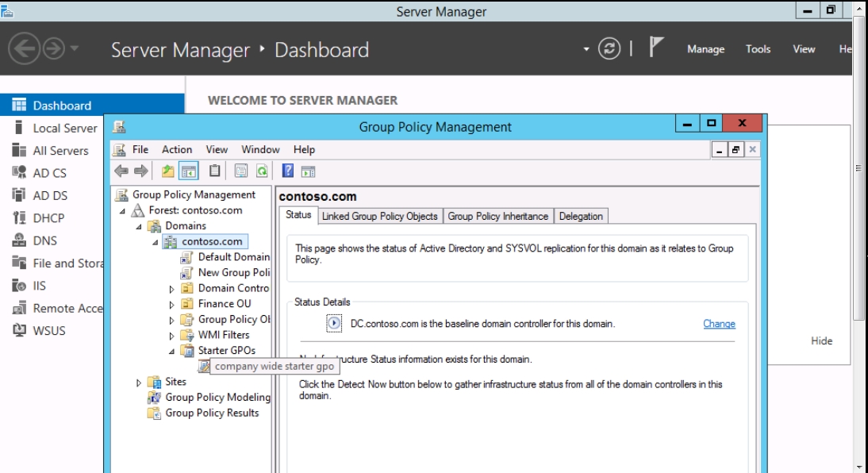Collapse the contoso.com domain node
This screenshot has width=868, height=473.
point(156,242)
